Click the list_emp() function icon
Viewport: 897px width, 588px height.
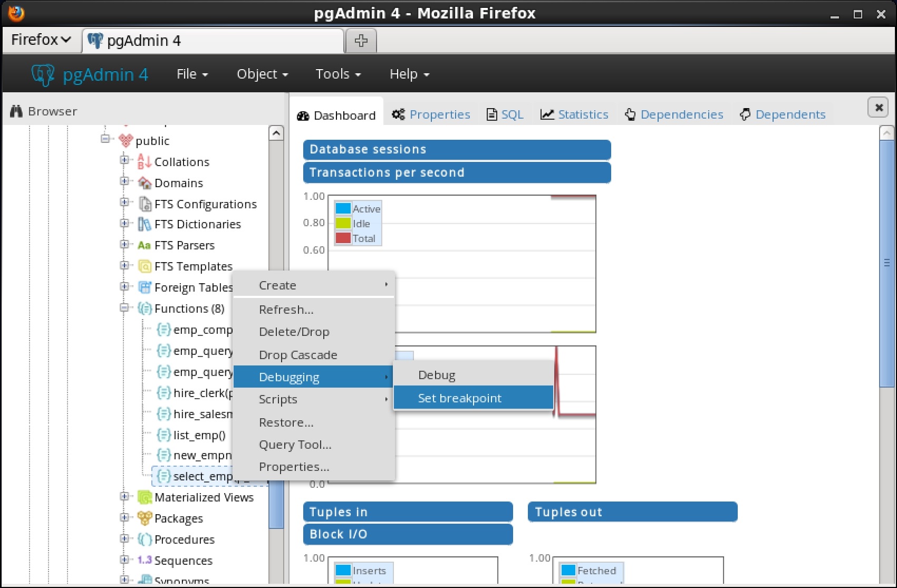click(163, 435)
